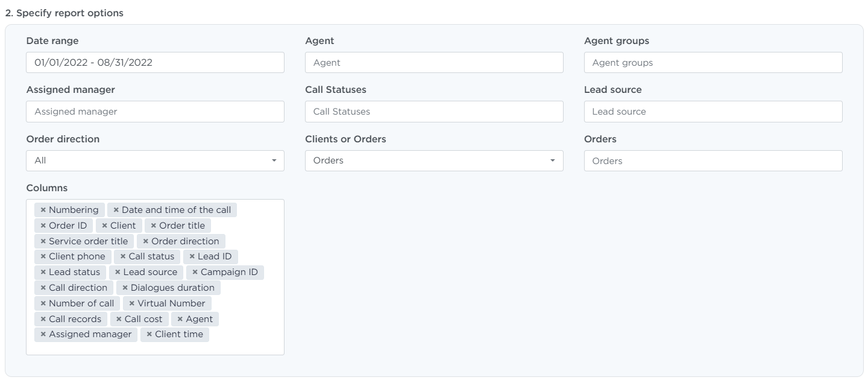This screenshot has height=380, width=868.
Task: Focus the Orders input field
Action: point(713,161)
